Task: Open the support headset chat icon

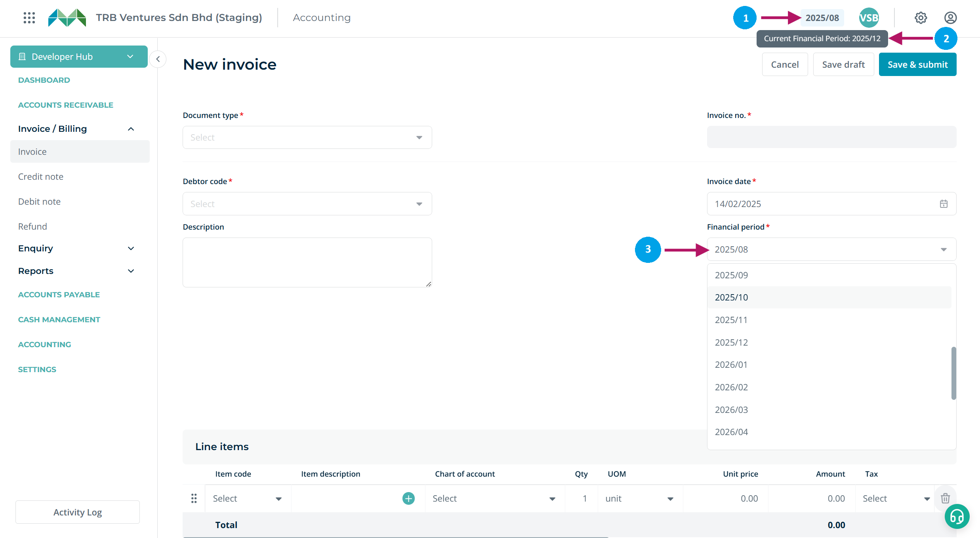Action: click(957, 516)
